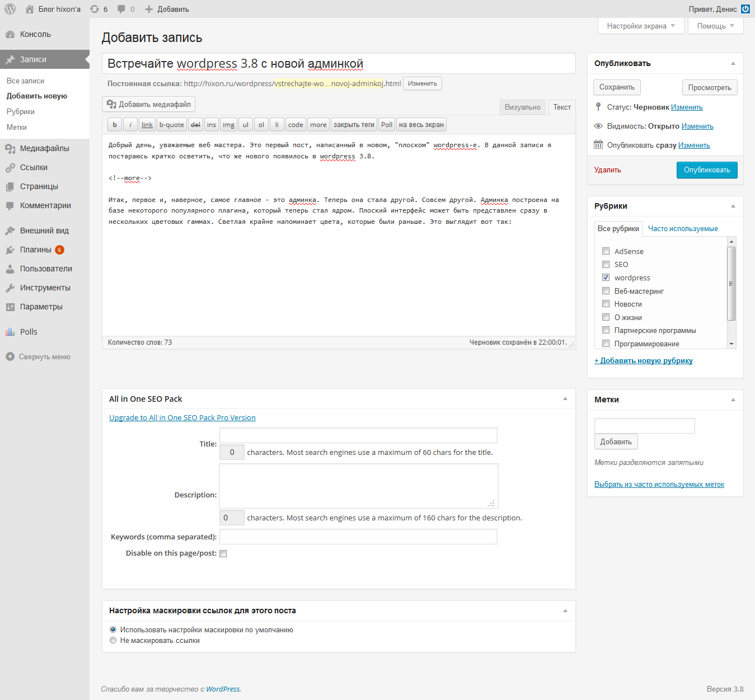Visit site via home icon

pyautogui.click(x=30, y=9)
